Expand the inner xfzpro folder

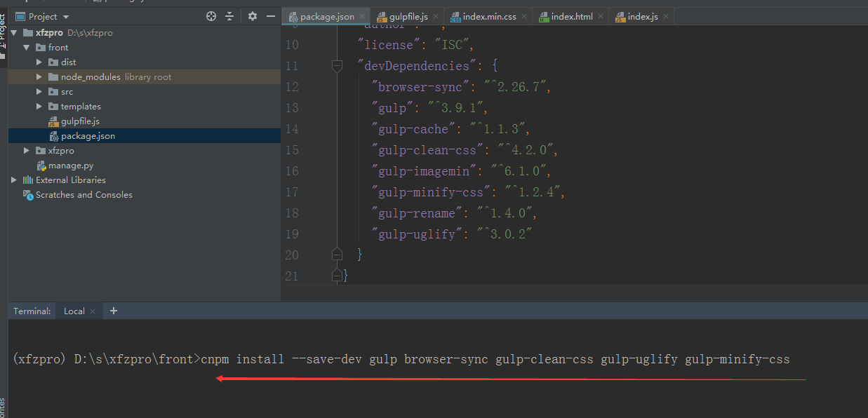27,151
